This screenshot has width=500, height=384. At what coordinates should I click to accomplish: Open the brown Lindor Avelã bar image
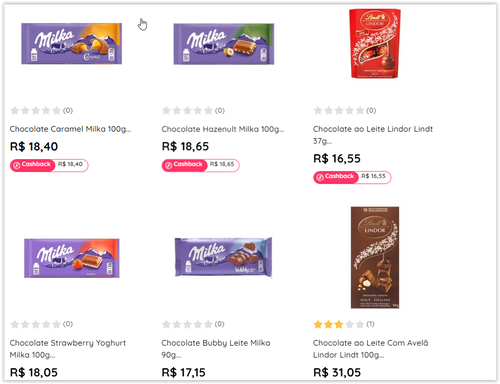click(x=375, y=257)
